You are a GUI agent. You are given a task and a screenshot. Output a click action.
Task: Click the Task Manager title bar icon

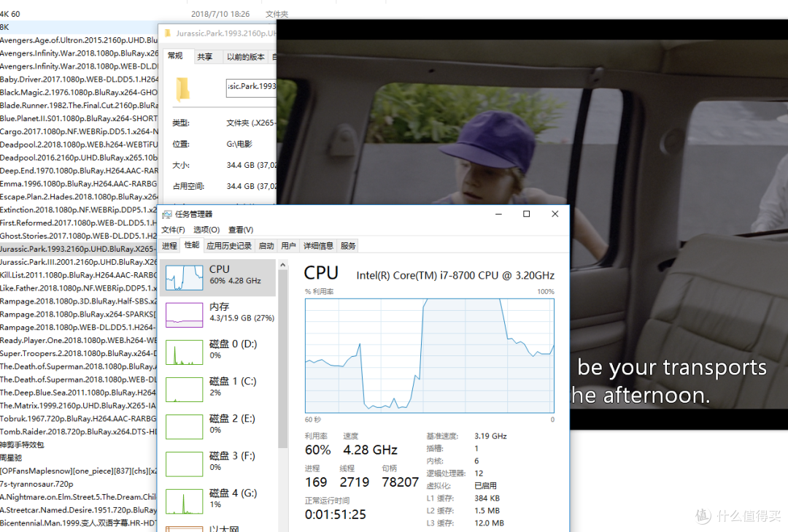(167, 215)
